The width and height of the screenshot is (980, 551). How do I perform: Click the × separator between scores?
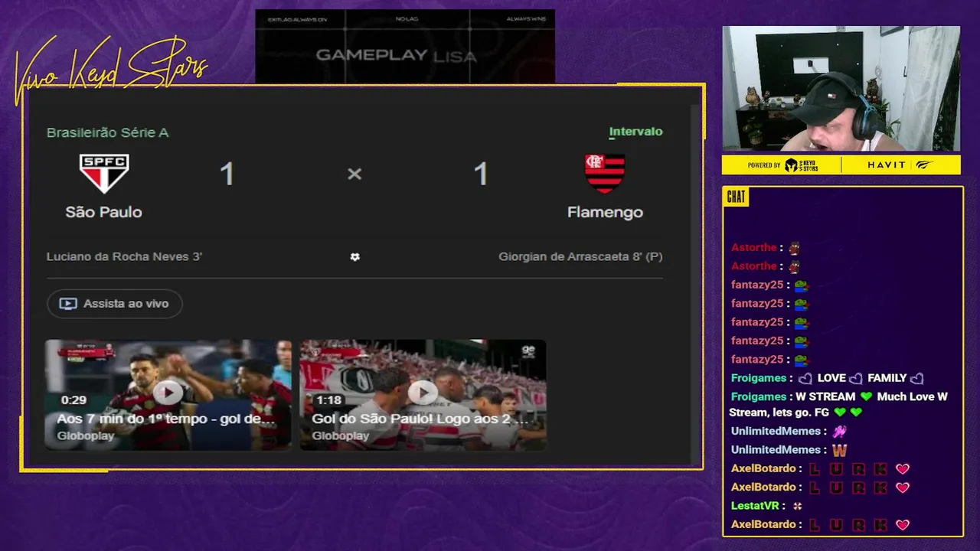click(x=354, y=174)
